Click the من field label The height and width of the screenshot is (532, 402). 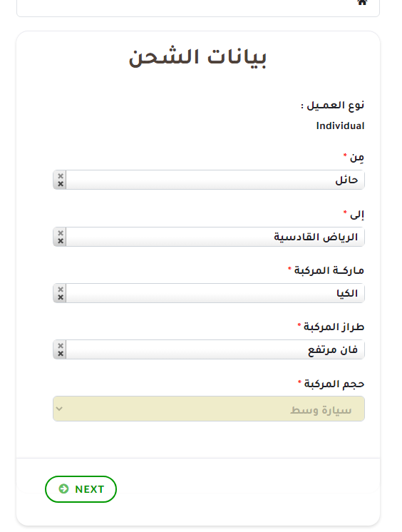(357, 158)
